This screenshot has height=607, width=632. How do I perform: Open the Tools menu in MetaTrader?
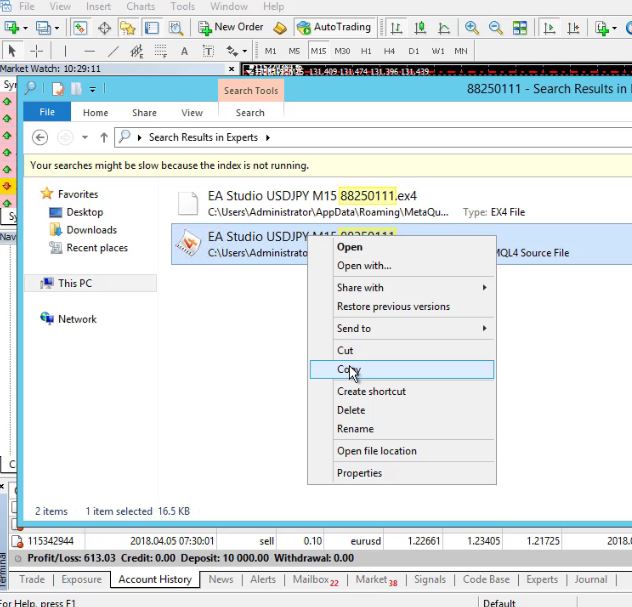[183, 6]
